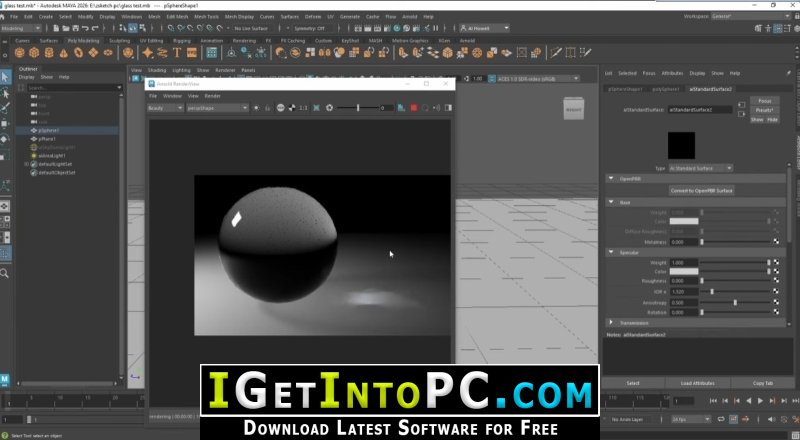Click the view cube in the viewport
This screenshot has width=800, height=440.
point(573,108)
